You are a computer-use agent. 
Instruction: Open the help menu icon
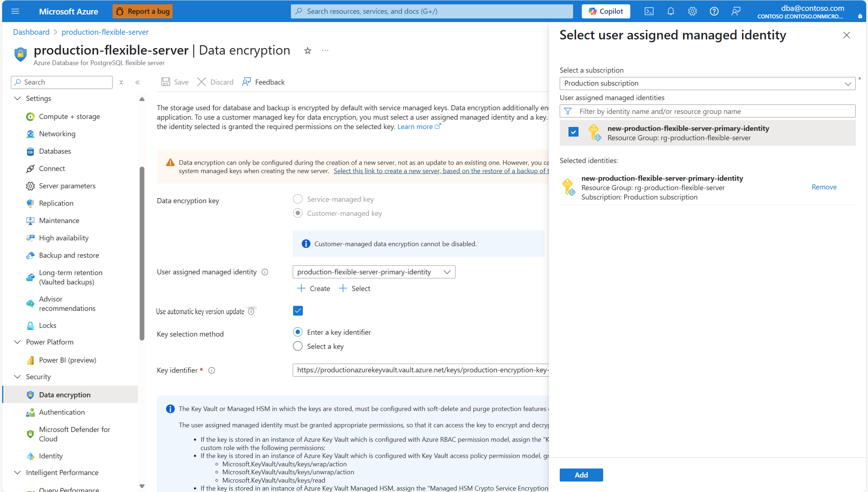pos(714,11)
